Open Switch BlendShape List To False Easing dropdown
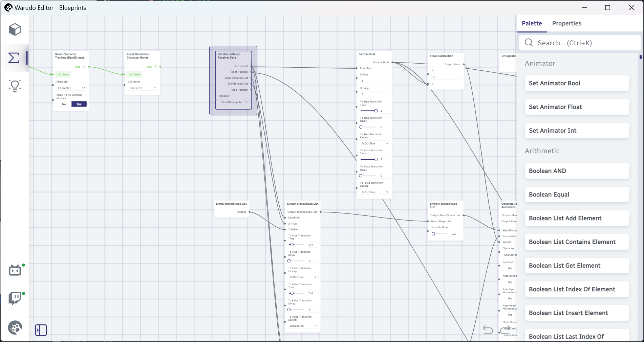The width and height of the screenshot is (644, 342). tap(303, 326)
